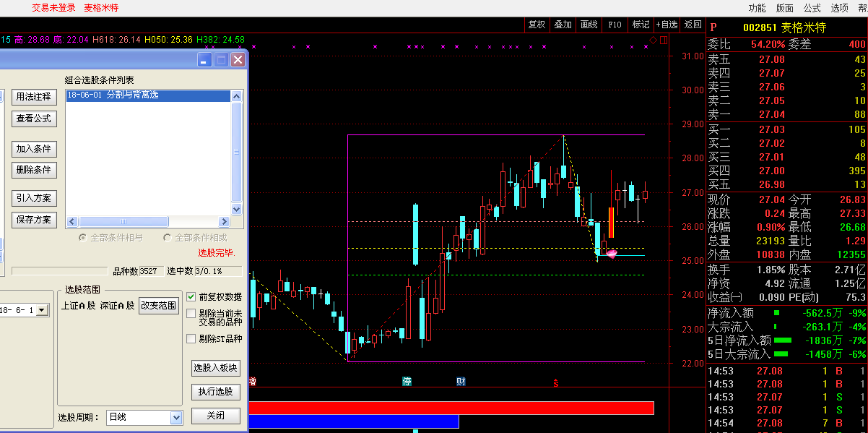Open the 选股周期 日线 dropdown

[x=175, y=417]
